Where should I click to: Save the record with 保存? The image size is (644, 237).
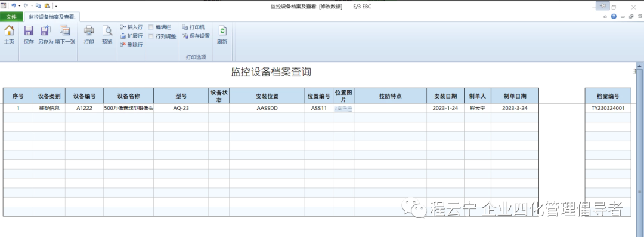pos(29,35)
